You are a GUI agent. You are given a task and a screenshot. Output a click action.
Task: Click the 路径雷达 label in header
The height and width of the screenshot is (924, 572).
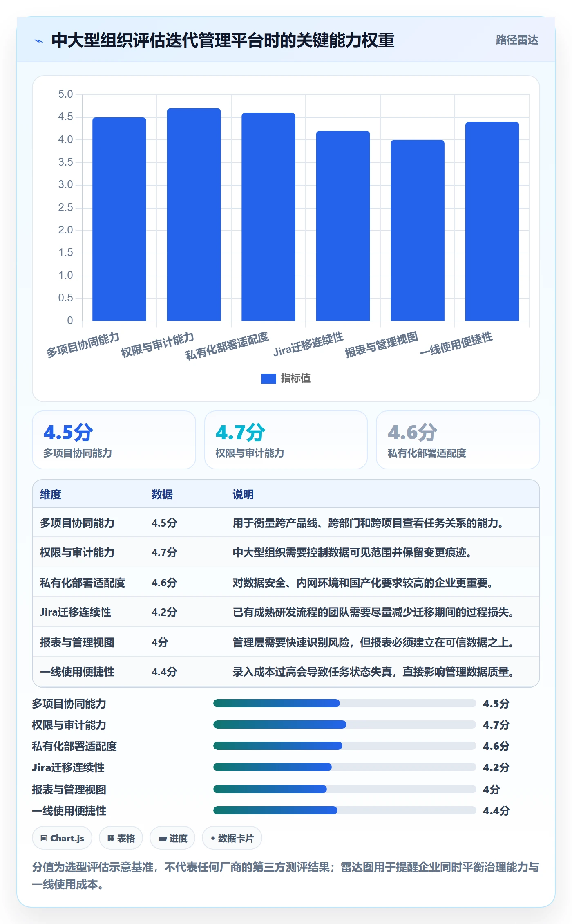(517, 40)
